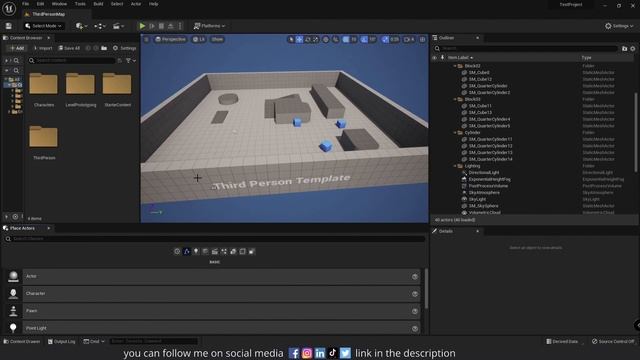Select Lights category icon in Place Actors
Viewport: 640px width, 360px height.
click(196, 251)
